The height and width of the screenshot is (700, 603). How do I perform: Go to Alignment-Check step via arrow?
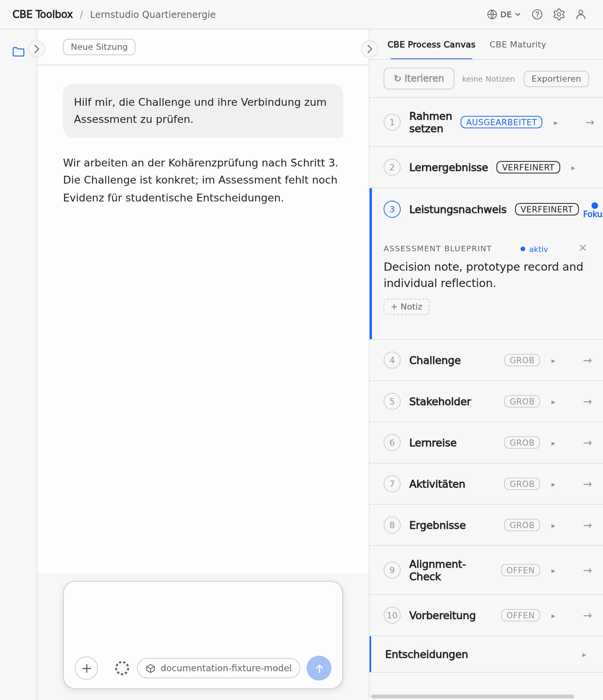pos(587,570)
